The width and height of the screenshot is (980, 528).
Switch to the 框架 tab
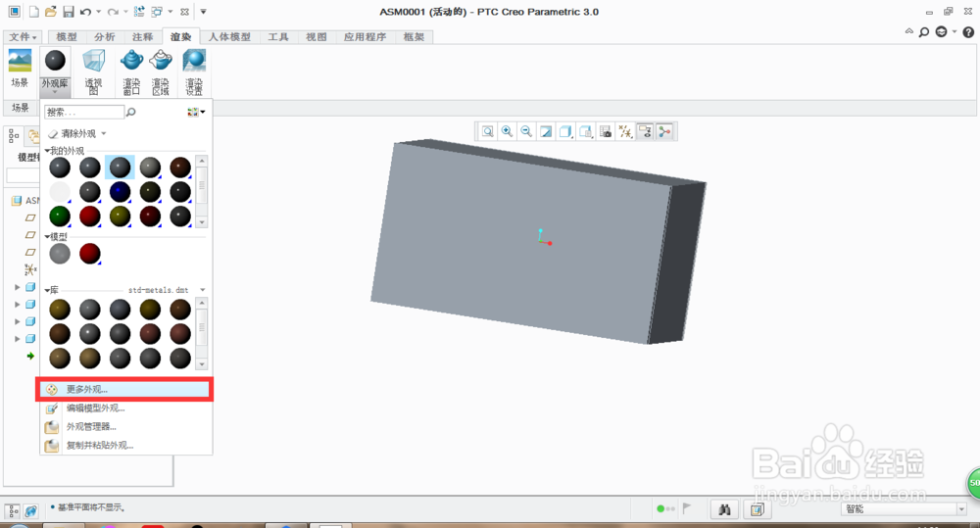(x=414, y=37)
